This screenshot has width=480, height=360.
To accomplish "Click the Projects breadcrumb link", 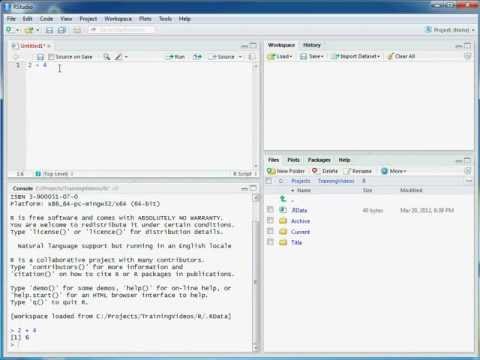I will [301, 181].
